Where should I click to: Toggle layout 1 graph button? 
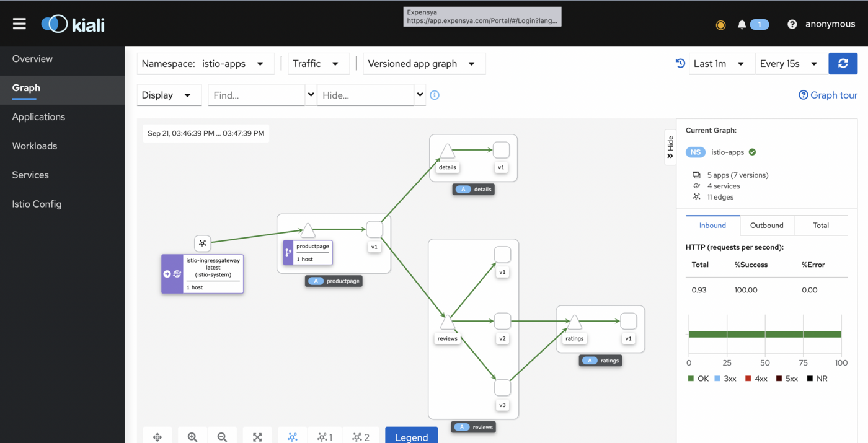coord(325,437)
